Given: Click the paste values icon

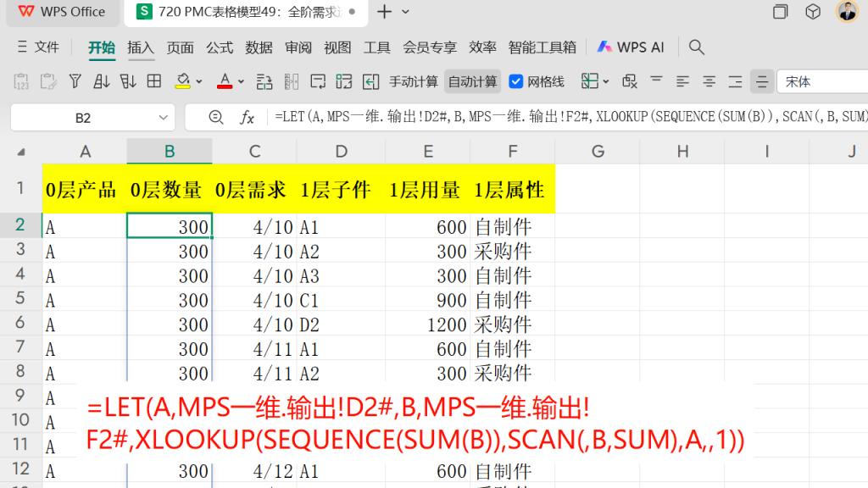Looking at the screenshot, I should pyautogui.click(x=21, y=82).
